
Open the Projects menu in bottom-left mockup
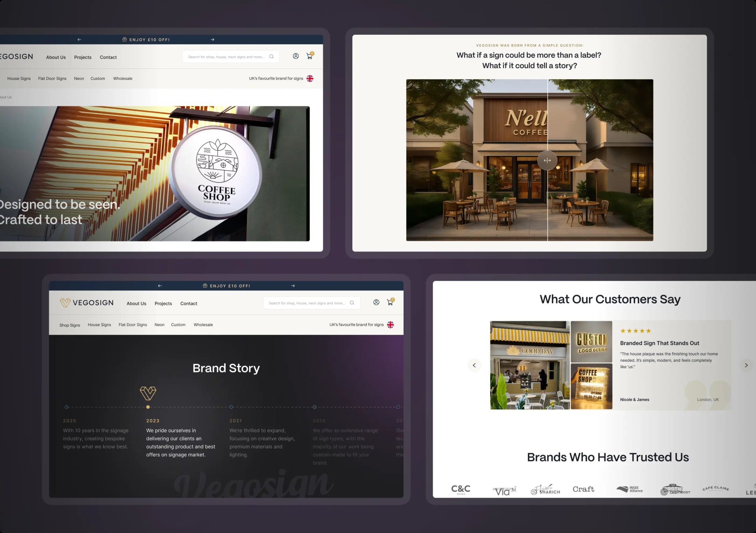(163, 304)
